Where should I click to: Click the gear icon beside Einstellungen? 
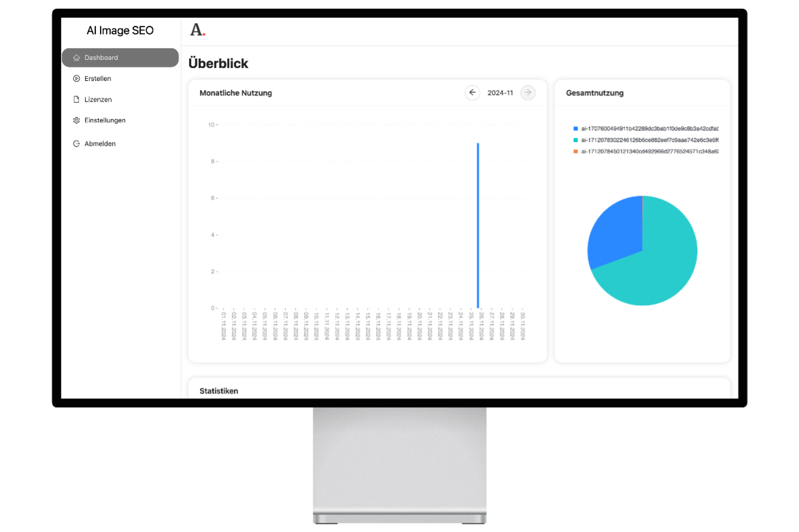[77, 120]
